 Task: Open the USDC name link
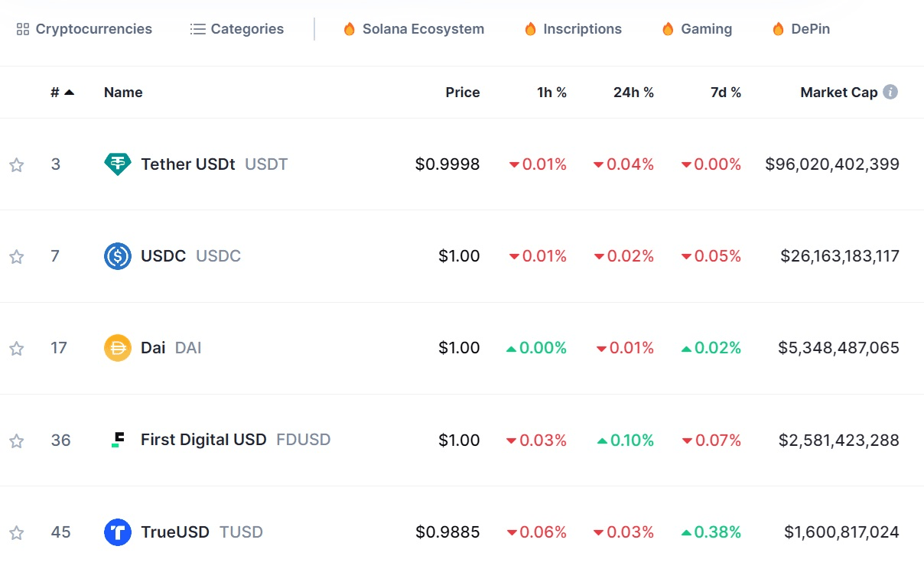pyautogui.click(x=163, y=256)
